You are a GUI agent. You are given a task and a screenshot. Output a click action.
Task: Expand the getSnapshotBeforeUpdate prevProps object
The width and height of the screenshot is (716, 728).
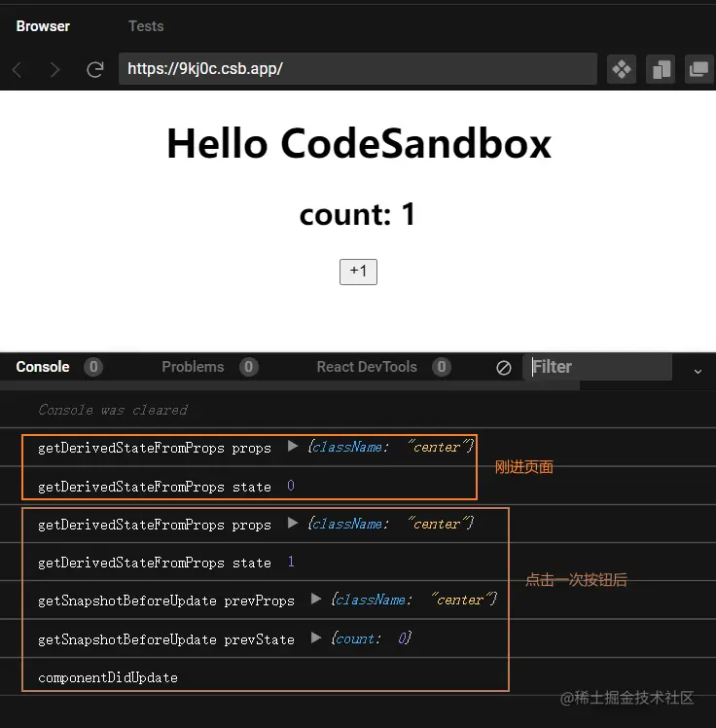[x=316, y=599]
